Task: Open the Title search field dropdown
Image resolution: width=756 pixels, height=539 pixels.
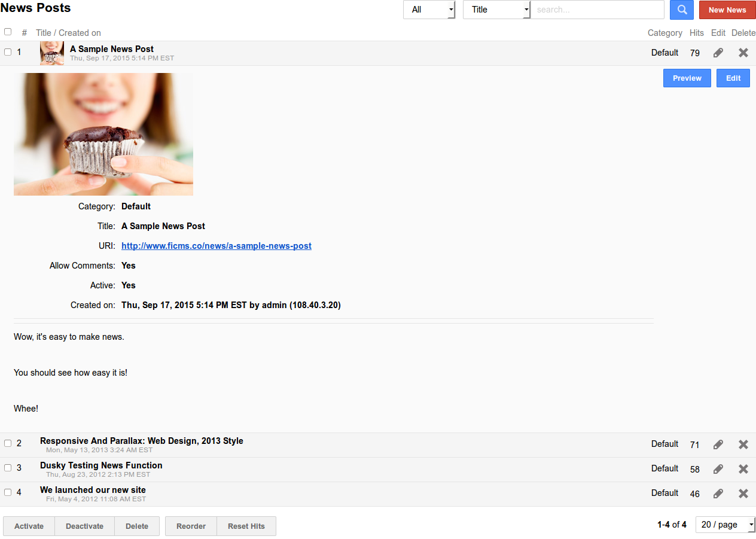Action: (x=496, y=10)
